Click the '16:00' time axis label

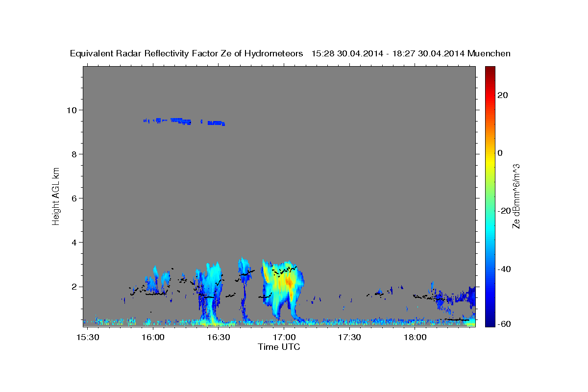(153, 338)
